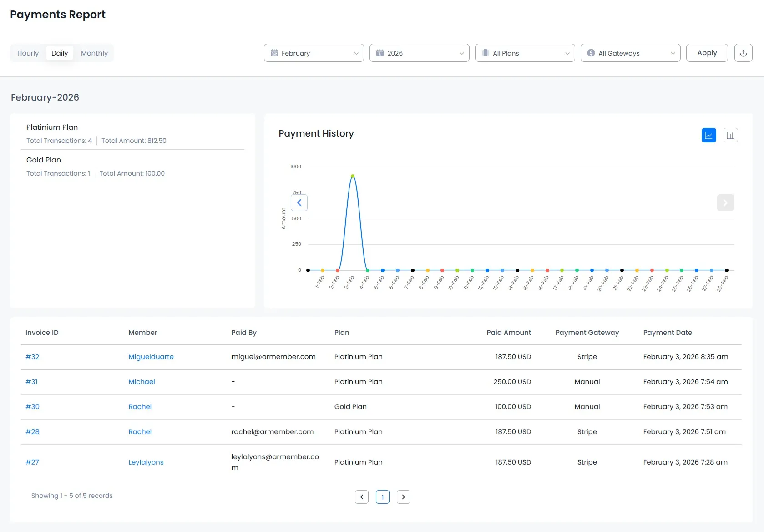Image resolution: width=764 pixels, height=532 pixels.
Task: Select the Daily report view
Action: click(x=60, y=53)
